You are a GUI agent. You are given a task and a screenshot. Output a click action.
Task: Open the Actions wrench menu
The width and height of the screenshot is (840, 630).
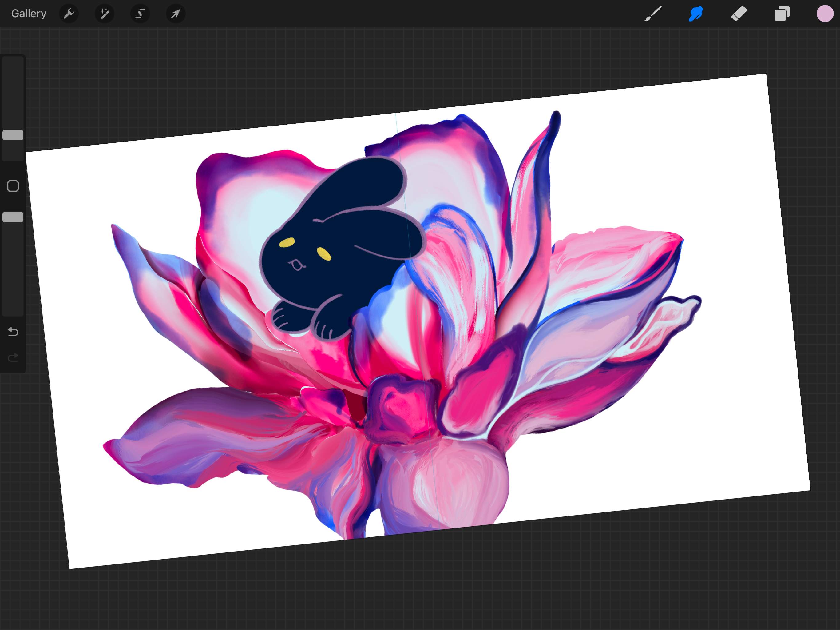[69, 14]
